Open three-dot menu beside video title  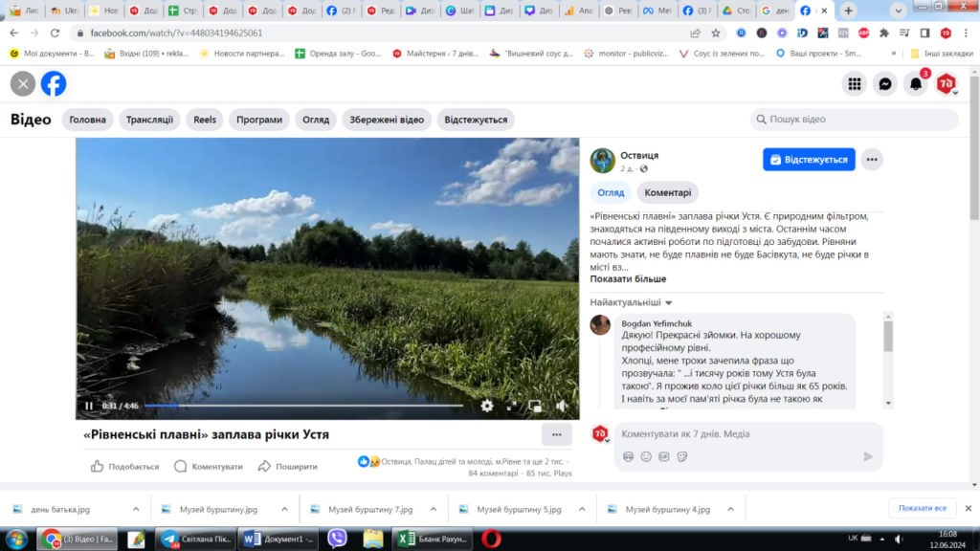coord(556,434)
